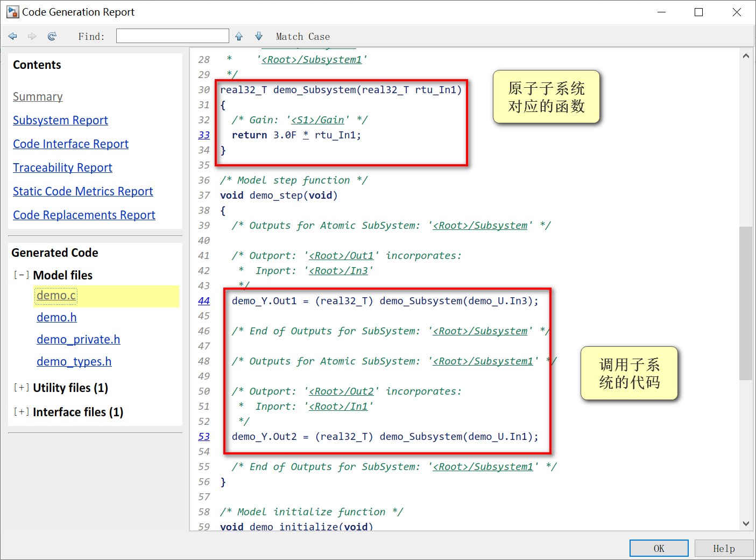Follow the <Root>/Out2 link
Image resolution: width=756 pixels, height=560 pixels.
(x=341, y=391)
